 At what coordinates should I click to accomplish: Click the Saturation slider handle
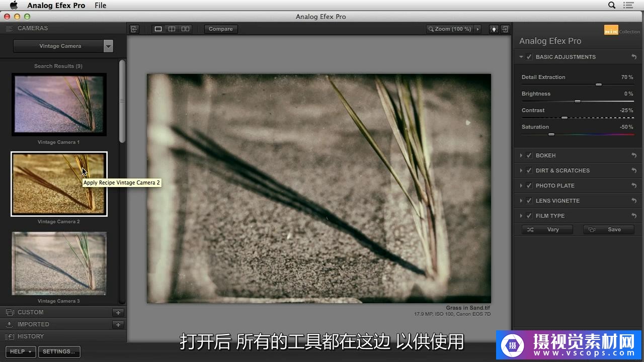click(551, 135)
